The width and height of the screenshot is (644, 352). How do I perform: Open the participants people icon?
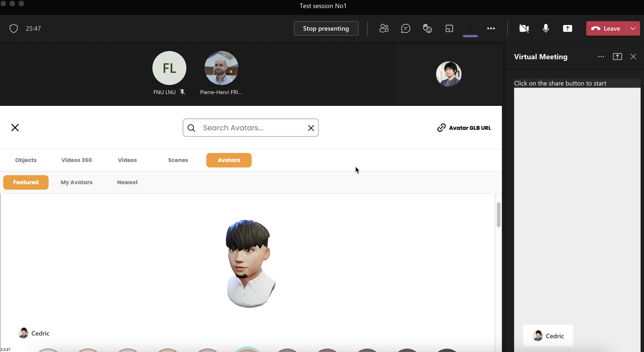point(384,28)
